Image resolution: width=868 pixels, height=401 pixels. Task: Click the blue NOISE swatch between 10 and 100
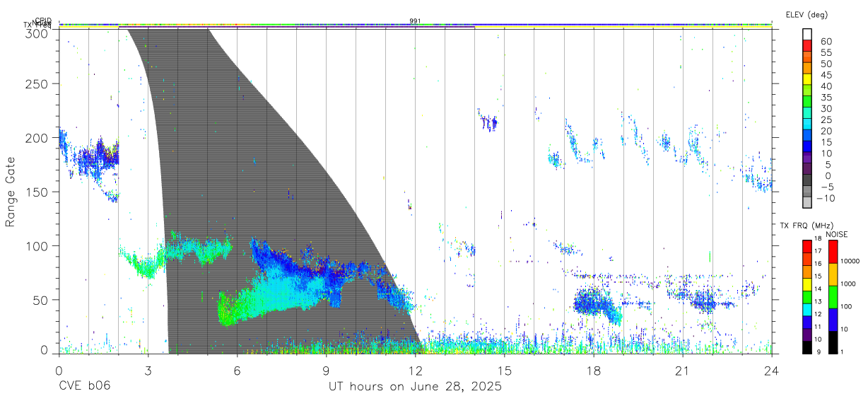point(832,319)
